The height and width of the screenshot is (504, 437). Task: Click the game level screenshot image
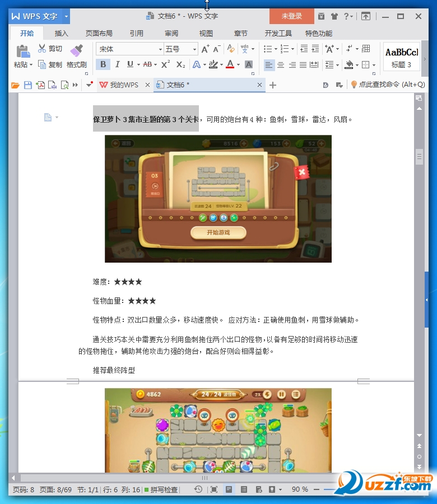[218, 199]
